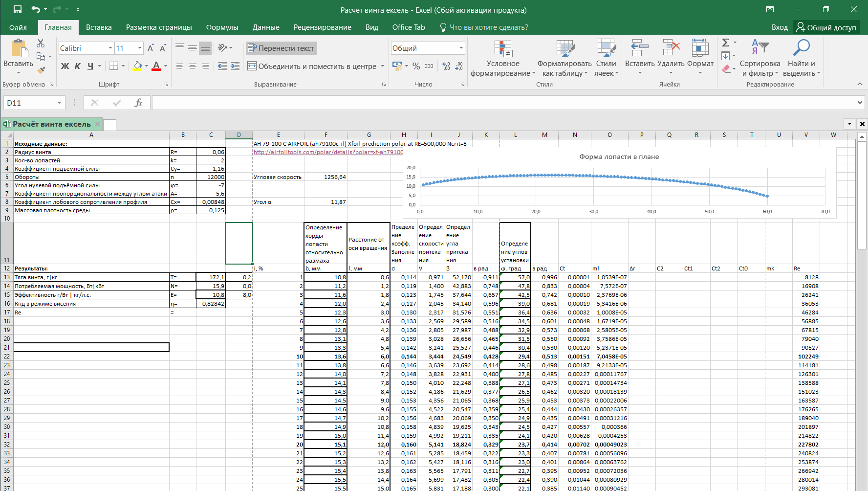Decrease decimal places
The width and height of the screenshot is (868, 491).
458,66
